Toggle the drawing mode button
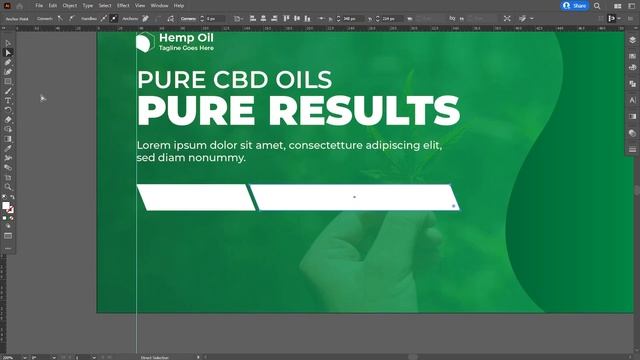The height and width of the screenshot is (360, 640). point(8,226)
